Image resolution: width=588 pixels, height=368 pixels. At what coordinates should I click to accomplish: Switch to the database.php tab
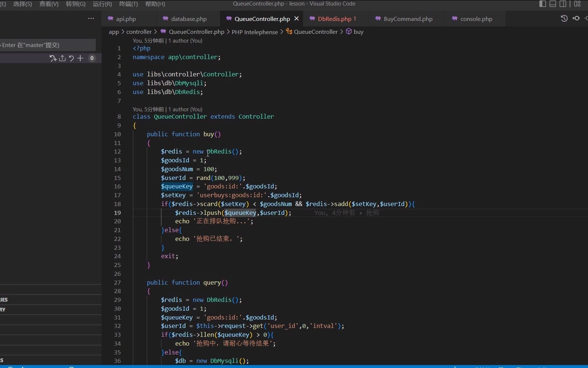coord(189,19)
